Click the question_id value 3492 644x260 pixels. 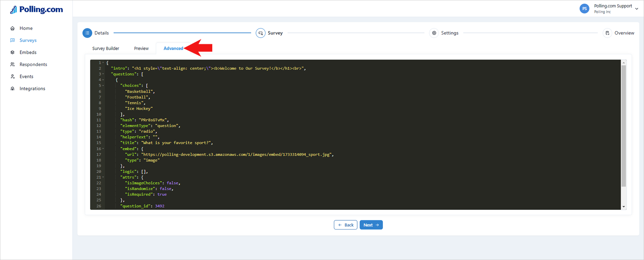point(160,206)
